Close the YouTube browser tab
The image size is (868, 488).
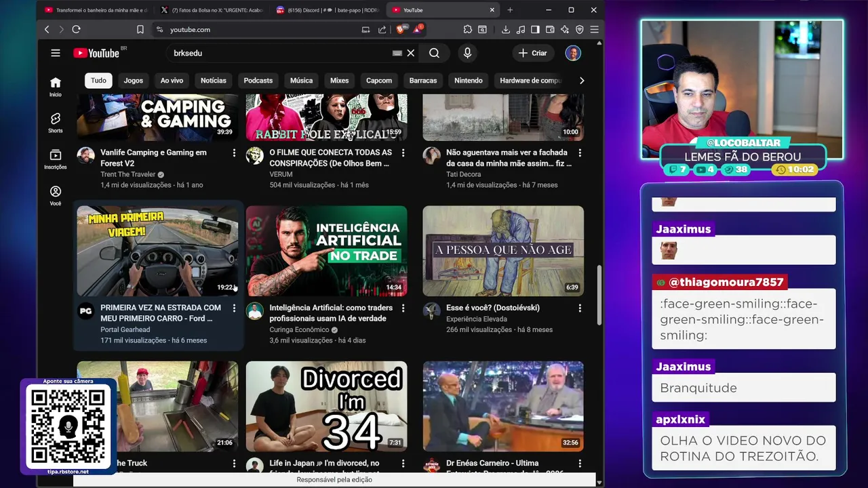pos(492,10)
